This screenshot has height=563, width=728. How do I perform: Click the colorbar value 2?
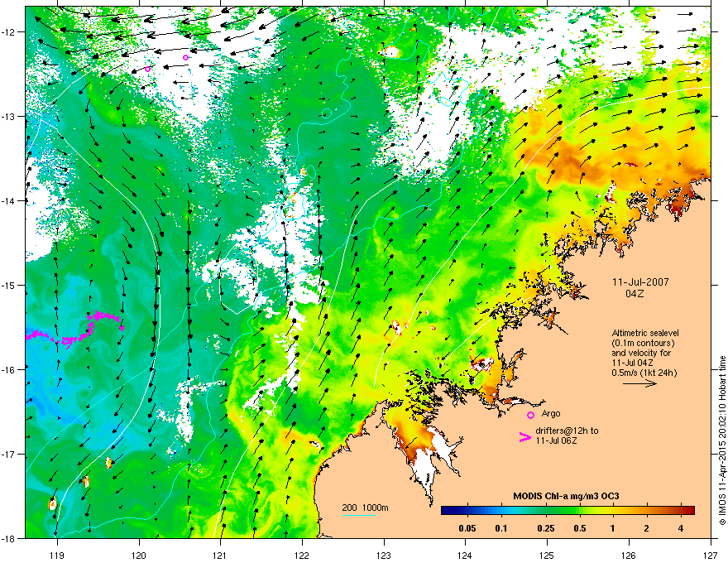pyautogui.click(x=646, y=528)
